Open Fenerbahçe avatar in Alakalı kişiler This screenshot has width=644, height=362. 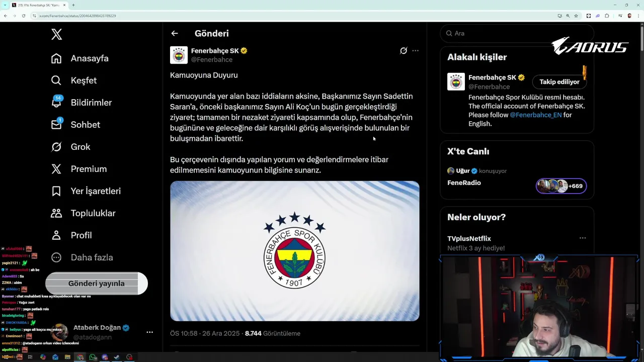pos(456,81)
